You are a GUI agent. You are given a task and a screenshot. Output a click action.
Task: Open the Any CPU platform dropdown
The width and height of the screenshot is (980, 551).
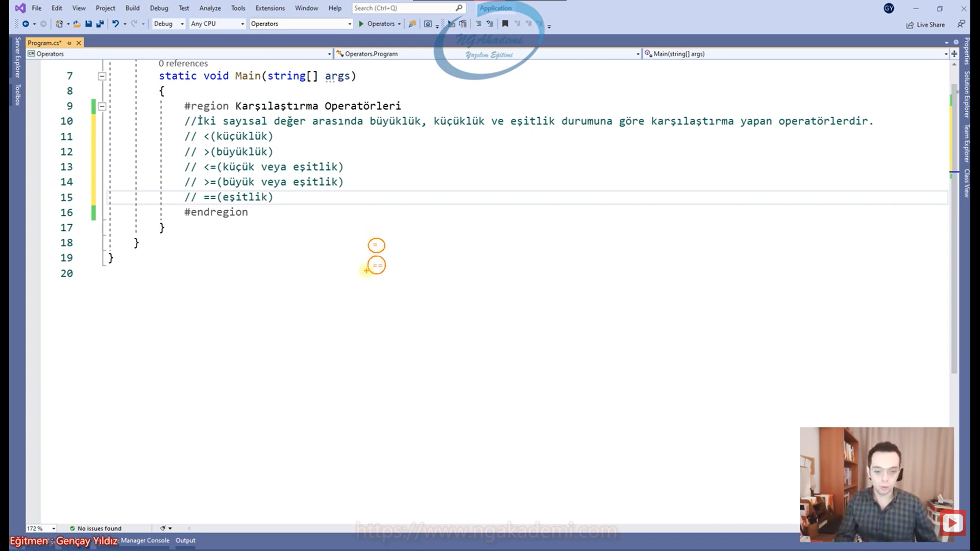(x=217, y=24)
